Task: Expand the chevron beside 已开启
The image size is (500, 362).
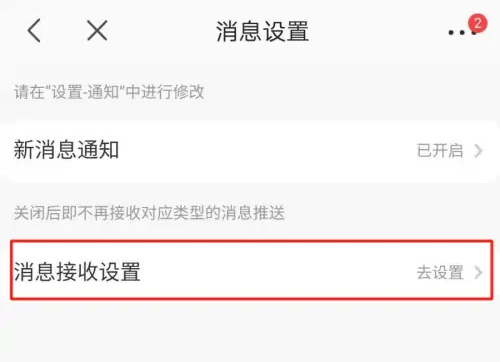Action: point(478,151)
